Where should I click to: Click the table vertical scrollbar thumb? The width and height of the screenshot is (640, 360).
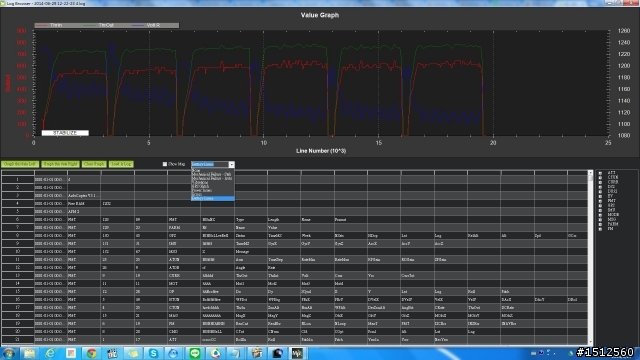pos(590,178)
